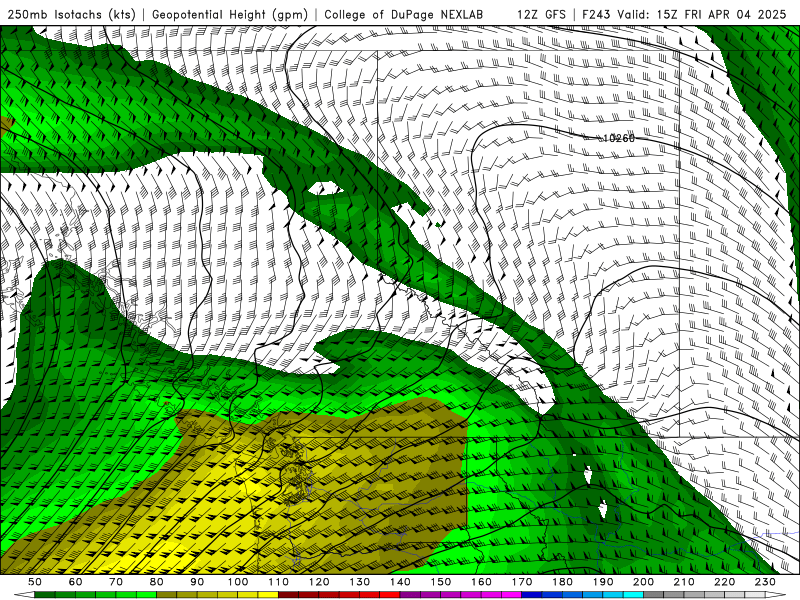Click the 80 knot colorbar label
The height and width of the screenshot is (600, 800).
(157, 582)
